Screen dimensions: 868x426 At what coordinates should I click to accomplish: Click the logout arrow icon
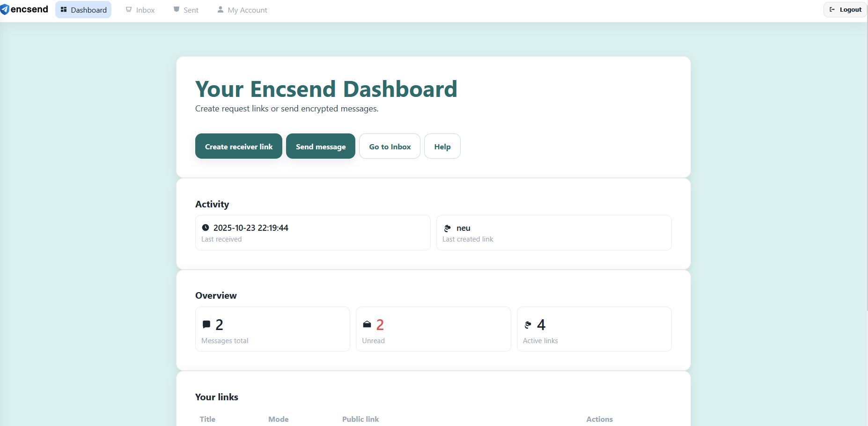(x=832, y=9)
